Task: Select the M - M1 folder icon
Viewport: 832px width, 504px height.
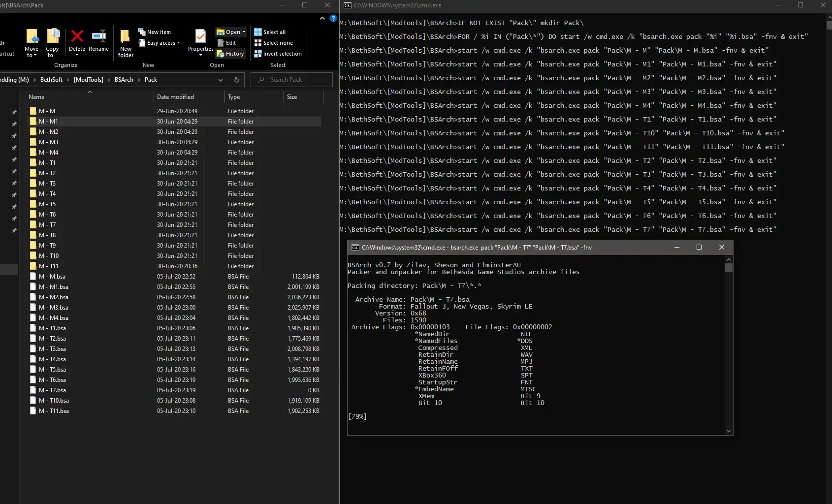Action: tap(33, 122)
